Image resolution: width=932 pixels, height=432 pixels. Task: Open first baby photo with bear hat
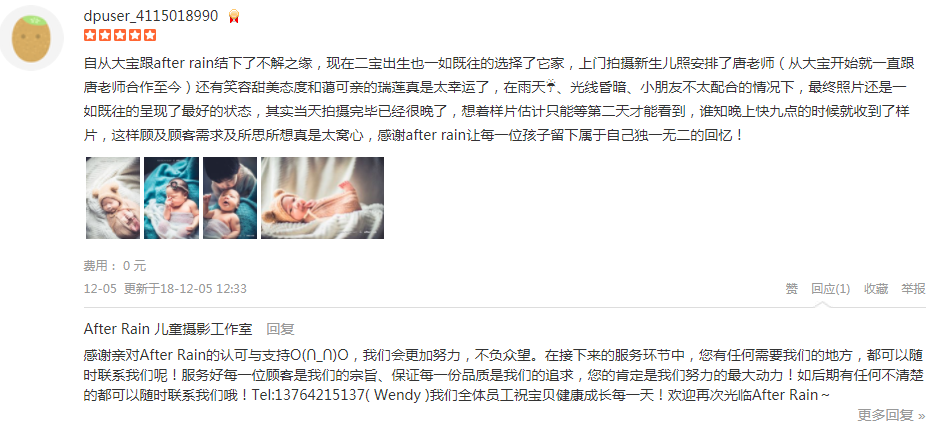113,198
